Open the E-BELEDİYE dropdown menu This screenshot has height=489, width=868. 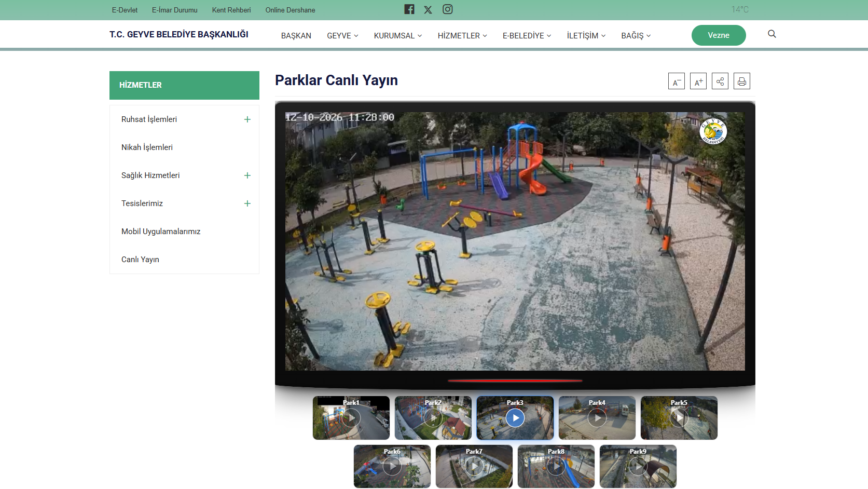point(527,36)
